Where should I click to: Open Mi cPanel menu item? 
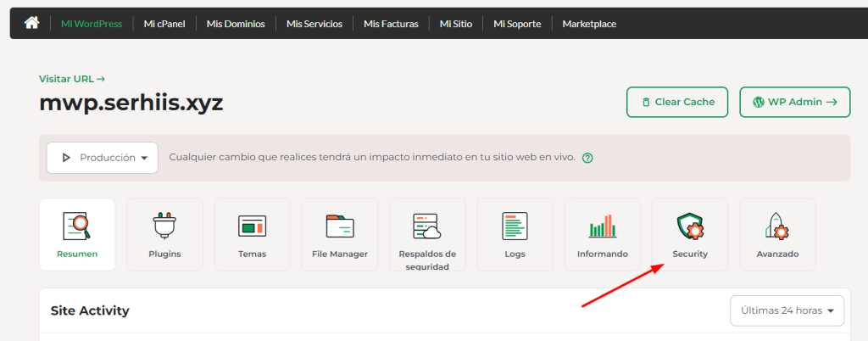[164, 24]
